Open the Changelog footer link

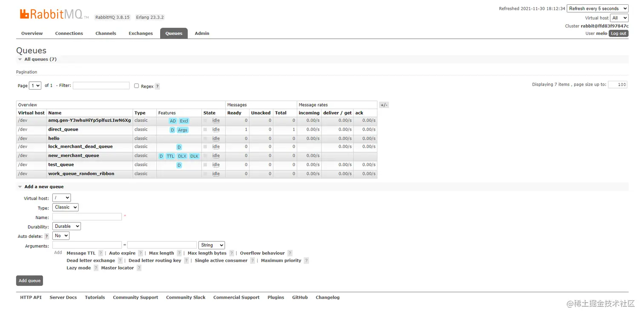tap(328, 297)
